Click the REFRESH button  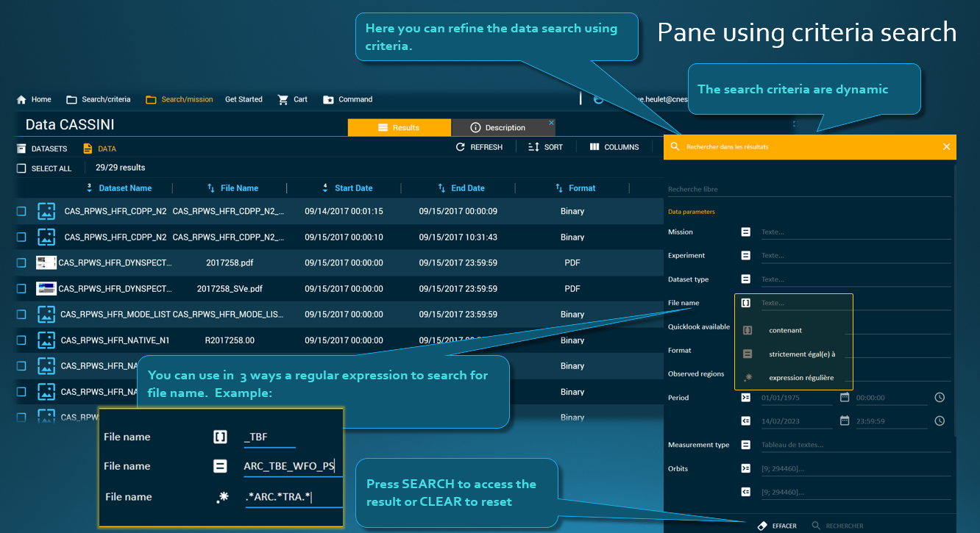point(479,147)
